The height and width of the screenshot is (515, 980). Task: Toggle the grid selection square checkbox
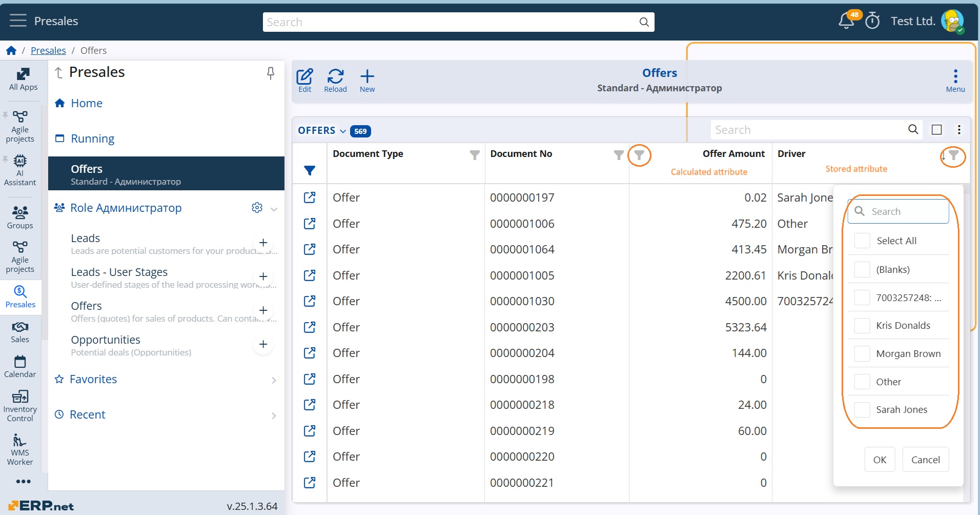click(x=936, y=129)
